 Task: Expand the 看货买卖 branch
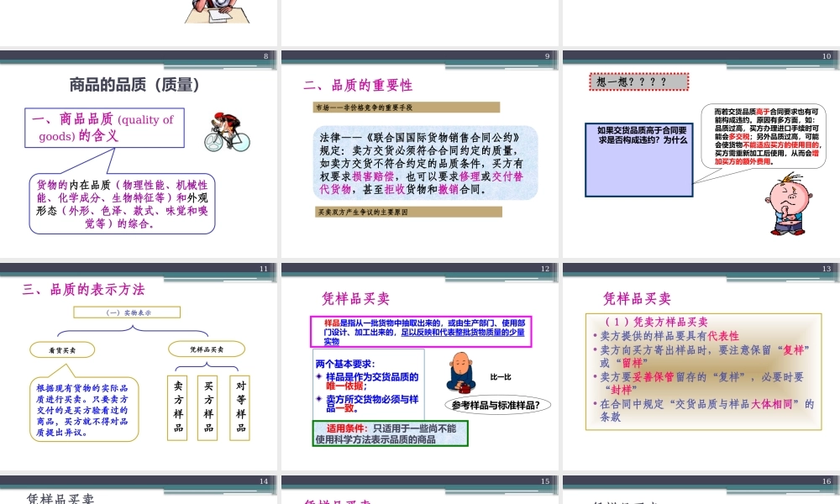61,349
